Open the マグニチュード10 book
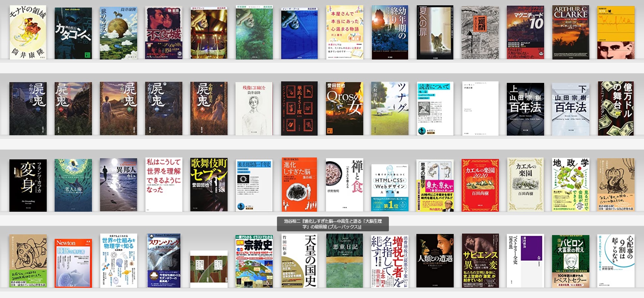The image size is (644, 298). coord(525,32)
